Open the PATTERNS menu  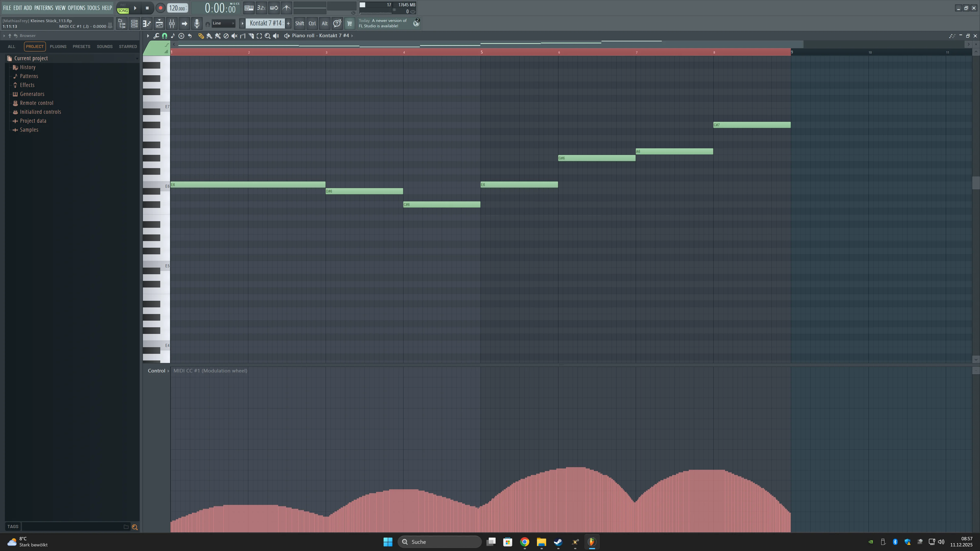[x=43, y=8]
